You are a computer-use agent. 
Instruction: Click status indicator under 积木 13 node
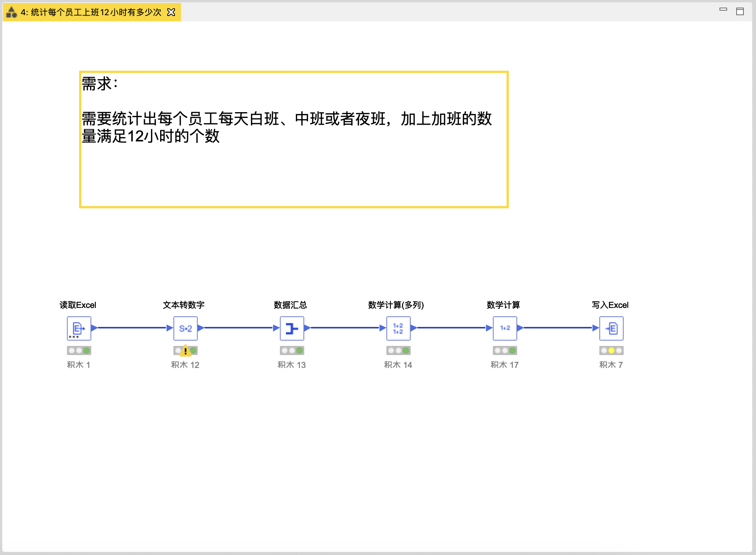click(292, 350)
